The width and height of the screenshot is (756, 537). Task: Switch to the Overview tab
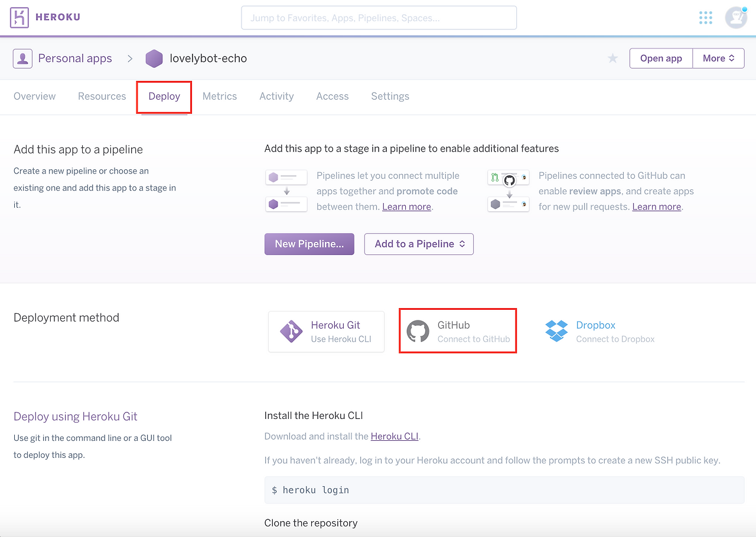(35, 96)
